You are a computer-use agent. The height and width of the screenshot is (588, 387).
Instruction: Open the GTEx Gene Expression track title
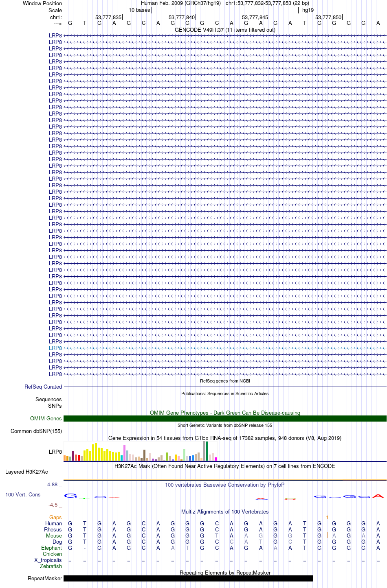point(225,438)
